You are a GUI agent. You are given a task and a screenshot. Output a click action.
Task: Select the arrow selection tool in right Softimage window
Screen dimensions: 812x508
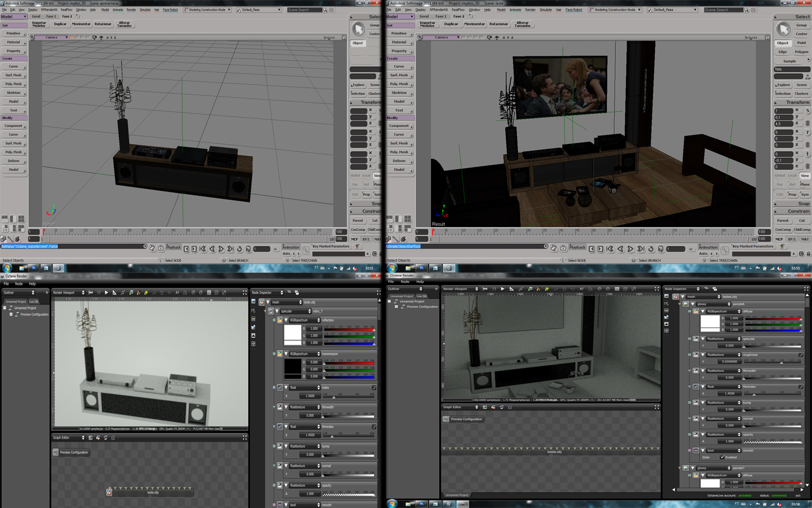(783, 29)
